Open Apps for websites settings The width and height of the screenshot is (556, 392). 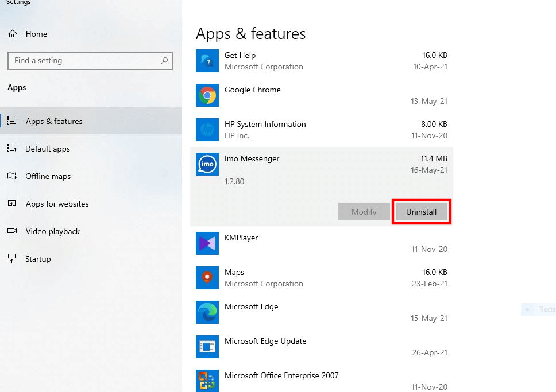coord(91,204)
